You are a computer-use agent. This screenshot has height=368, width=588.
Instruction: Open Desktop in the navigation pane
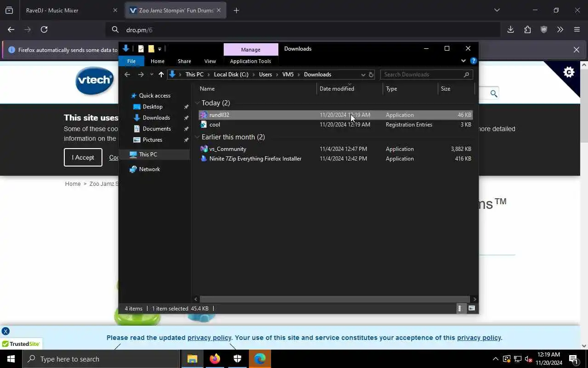coord(153,107)
